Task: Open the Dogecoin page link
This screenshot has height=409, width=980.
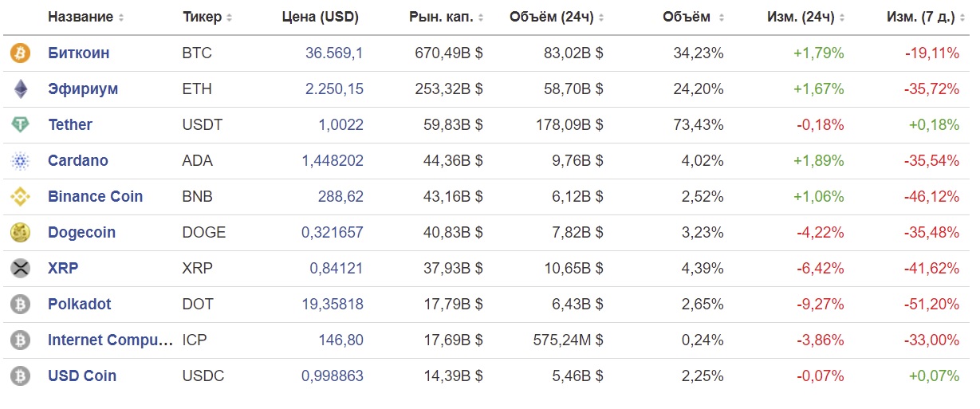Action: click(x=82, y=233)
